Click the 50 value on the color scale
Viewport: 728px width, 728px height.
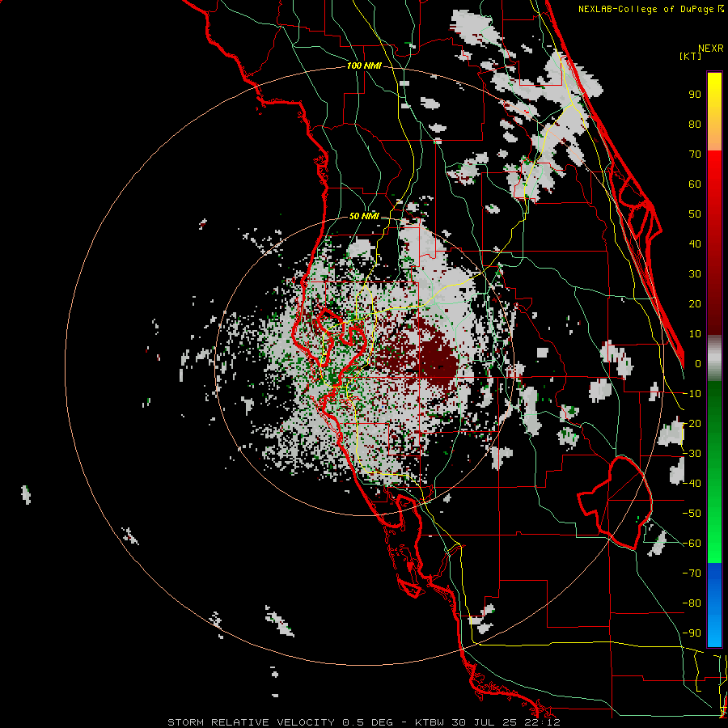[x=695, y=214]
